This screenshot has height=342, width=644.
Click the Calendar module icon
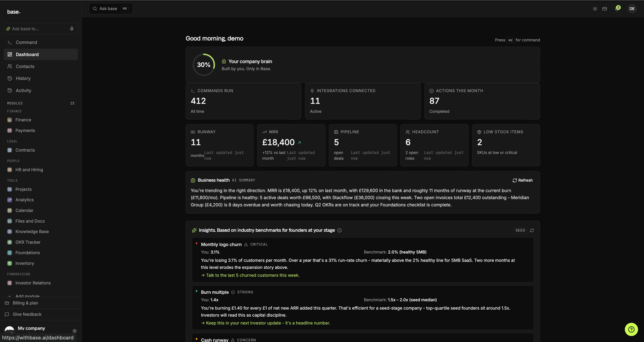coord(10,210)
